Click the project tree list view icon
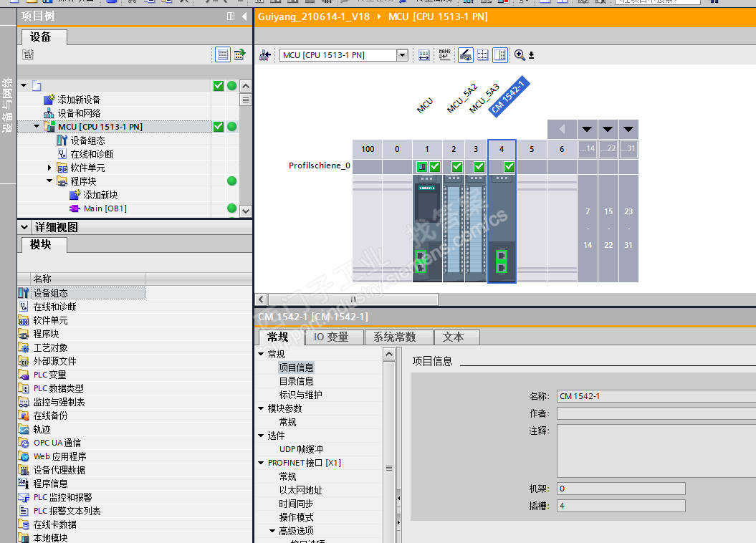 tap(222, 55)
